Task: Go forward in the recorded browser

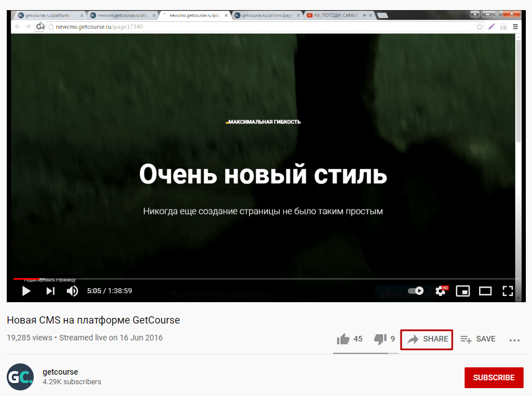Action: 28,26
